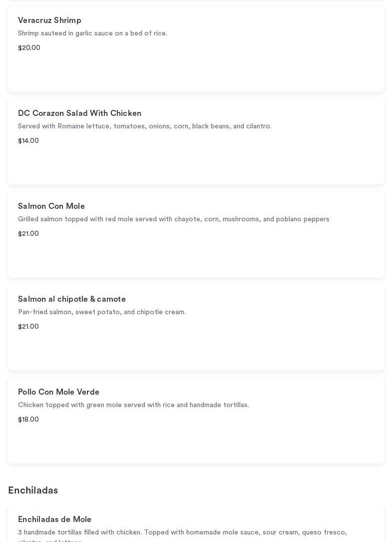Open the Veracruz Shrimp menu item

(x=49, y=20)
